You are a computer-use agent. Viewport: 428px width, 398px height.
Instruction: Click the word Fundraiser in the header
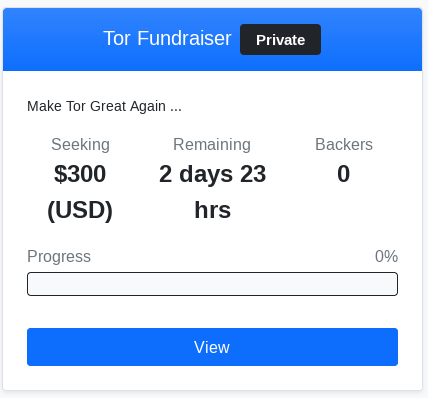(184, 38)
